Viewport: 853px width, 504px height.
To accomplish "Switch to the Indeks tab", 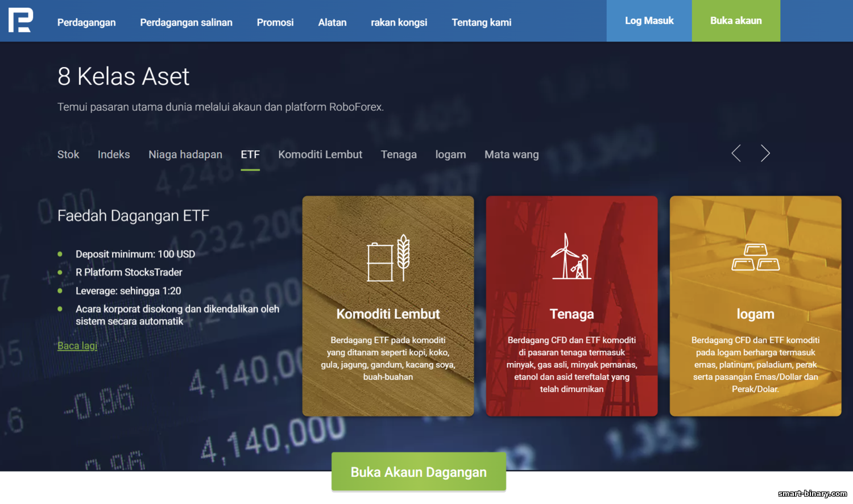I will point(114,155).
